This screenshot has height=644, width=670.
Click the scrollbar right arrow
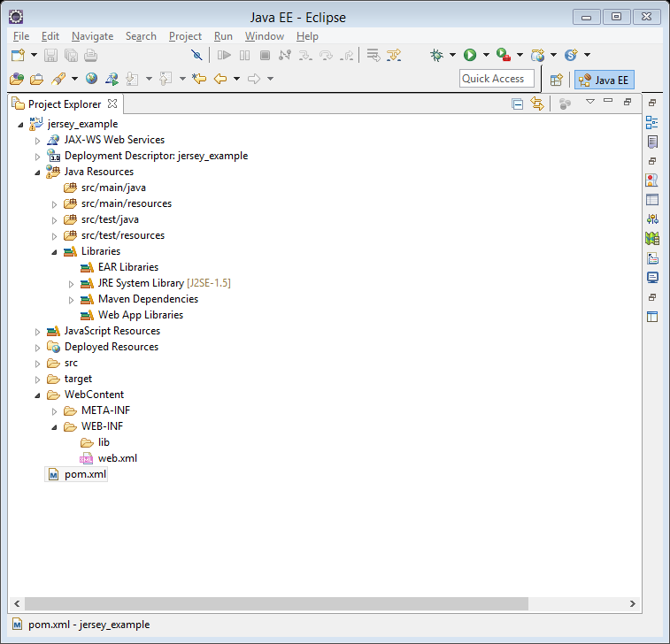(x=633, y=603)
